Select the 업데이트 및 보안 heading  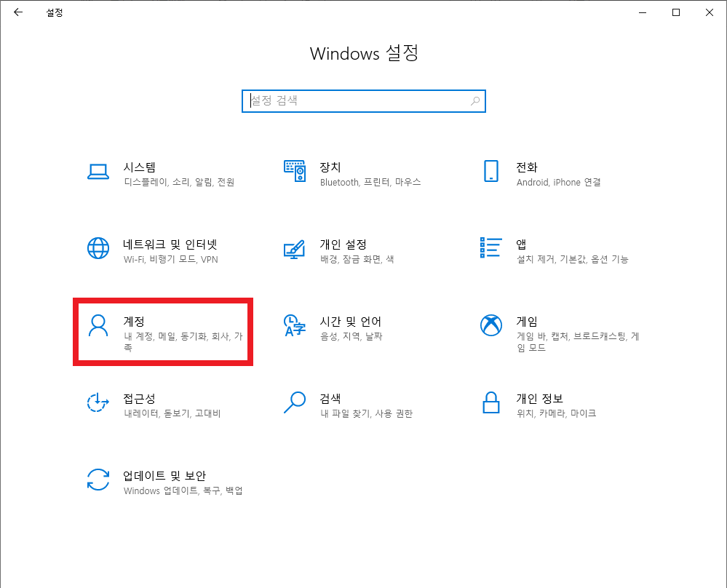click(x=164, y=475)
